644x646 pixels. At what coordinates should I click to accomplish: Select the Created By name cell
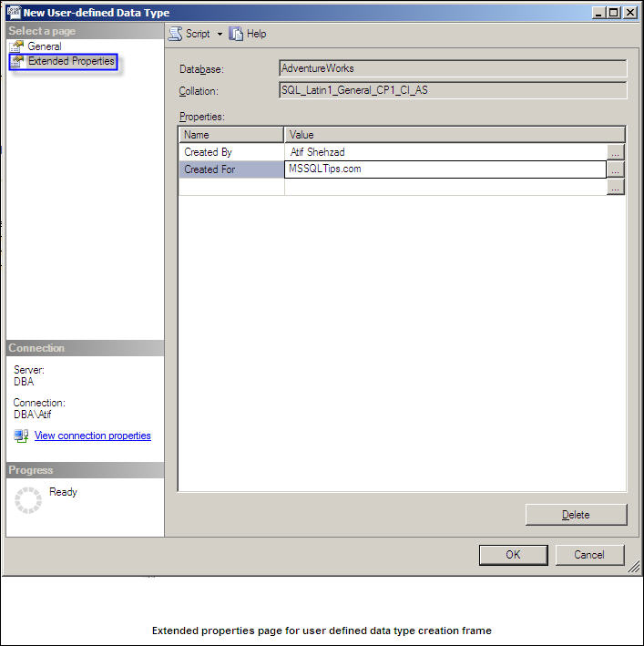[x=231, y=152]
